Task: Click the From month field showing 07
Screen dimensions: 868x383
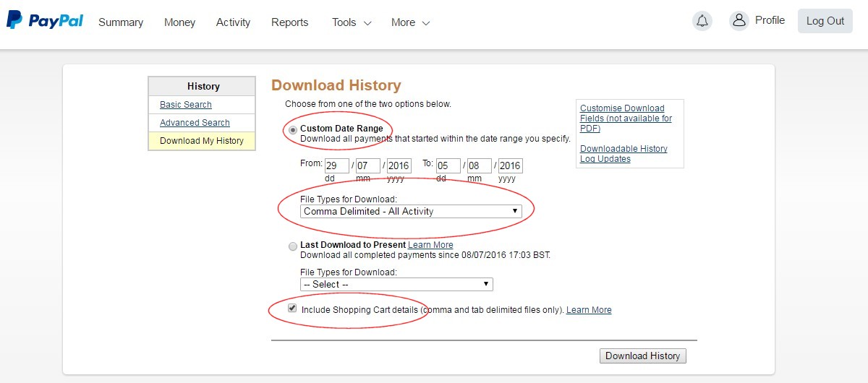Action: click(x=368, y=165)
